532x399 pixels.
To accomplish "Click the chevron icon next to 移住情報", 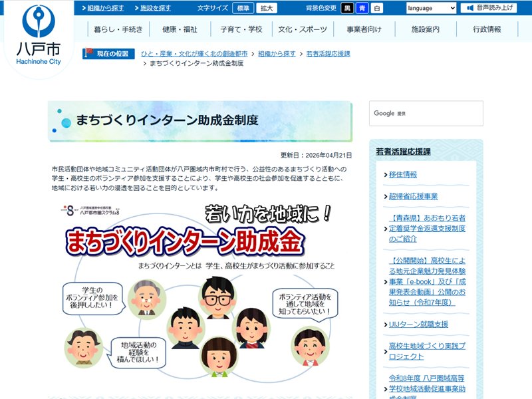I will click(386, 175).
